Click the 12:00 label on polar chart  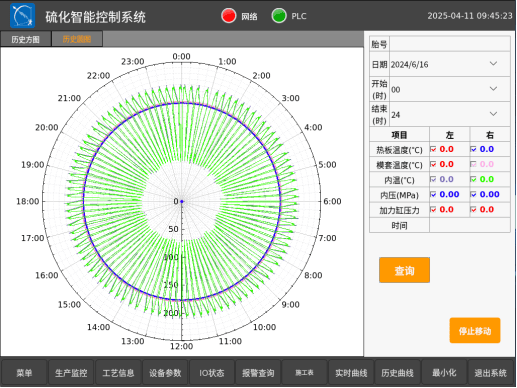[x=181, y=346]
